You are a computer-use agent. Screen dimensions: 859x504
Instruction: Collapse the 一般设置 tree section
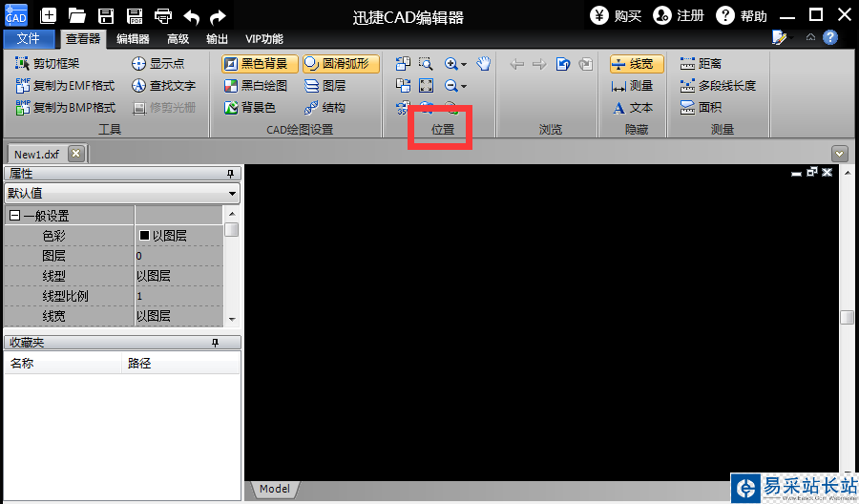coord(14,216)
